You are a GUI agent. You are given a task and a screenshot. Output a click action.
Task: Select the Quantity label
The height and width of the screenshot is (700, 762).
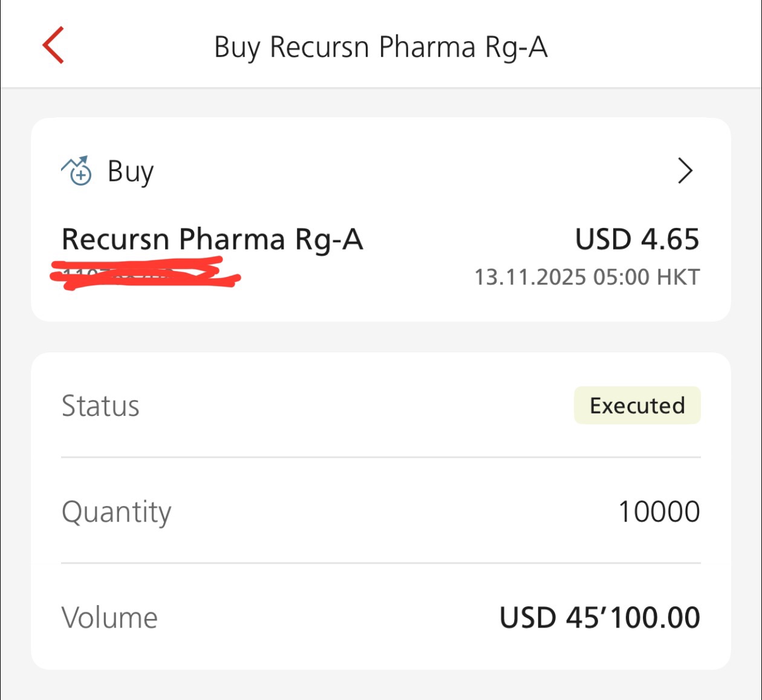coord(116,512)
